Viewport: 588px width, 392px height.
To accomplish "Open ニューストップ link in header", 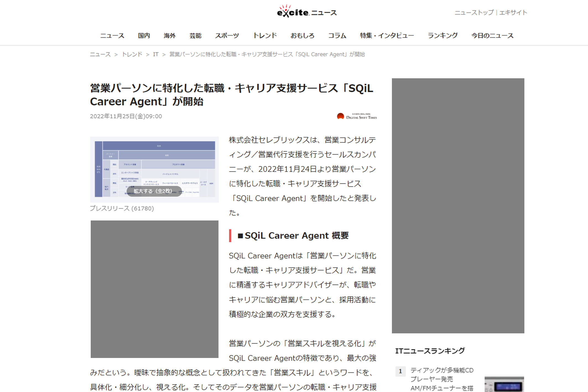I will (x=474, y=12).
